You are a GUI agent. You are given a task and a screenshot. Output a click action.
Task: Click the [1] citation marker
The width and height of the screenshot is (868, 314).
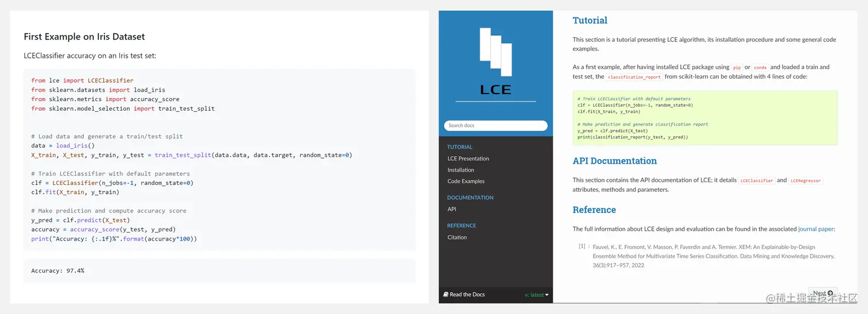pos(582,246)
